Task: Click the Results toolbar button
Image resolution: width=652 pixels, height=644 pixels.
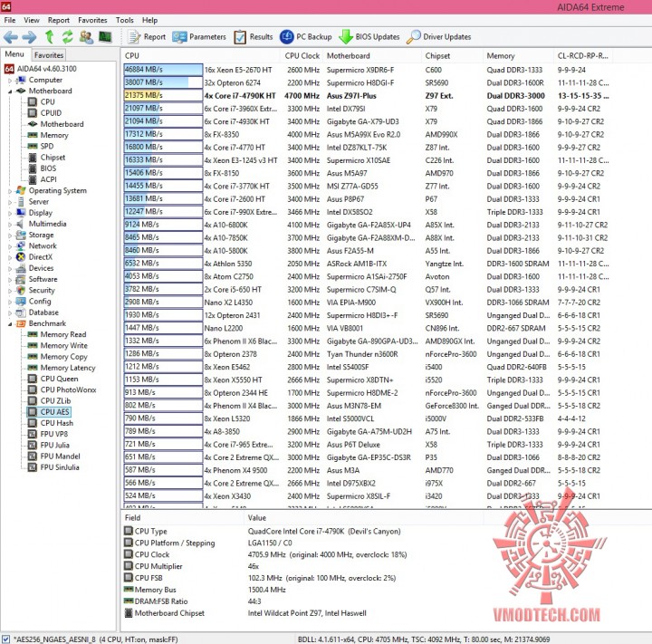Action: (254, 36)
